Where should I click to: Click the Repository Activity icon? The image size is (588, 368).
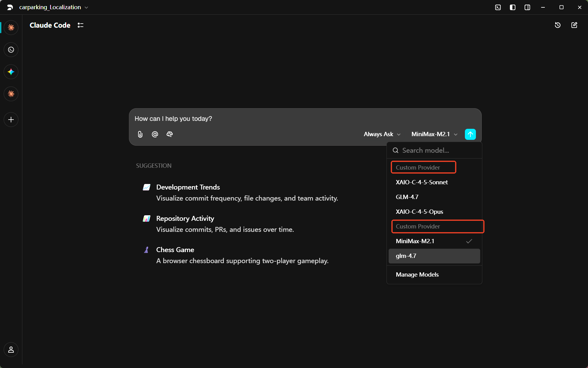point(147,218)
